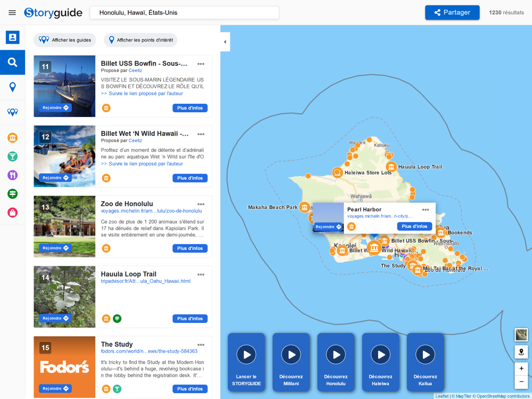This screenshot has width=532, height=399.
Task: Play Lancer le STORYGUIDE
Action: 246,362
